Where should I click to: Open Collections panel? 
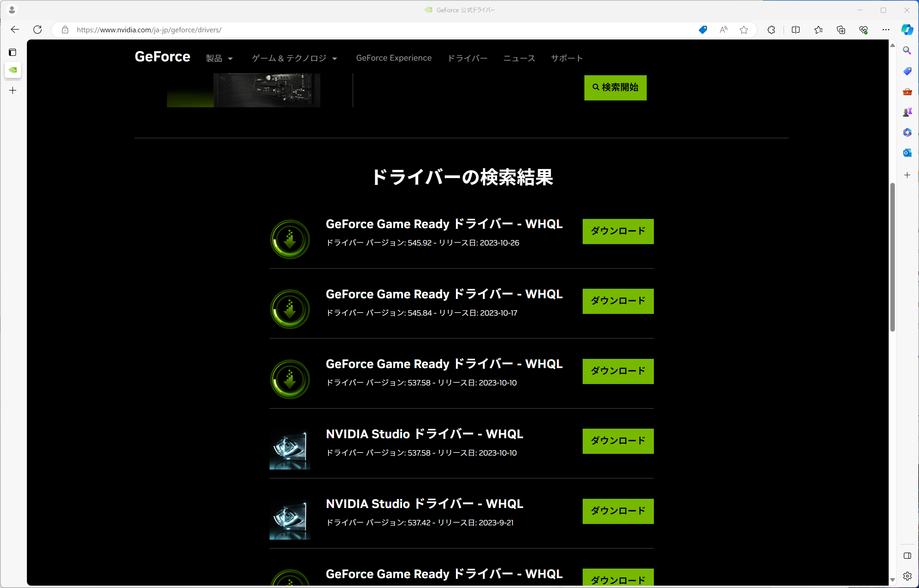(x=841, y=30)
